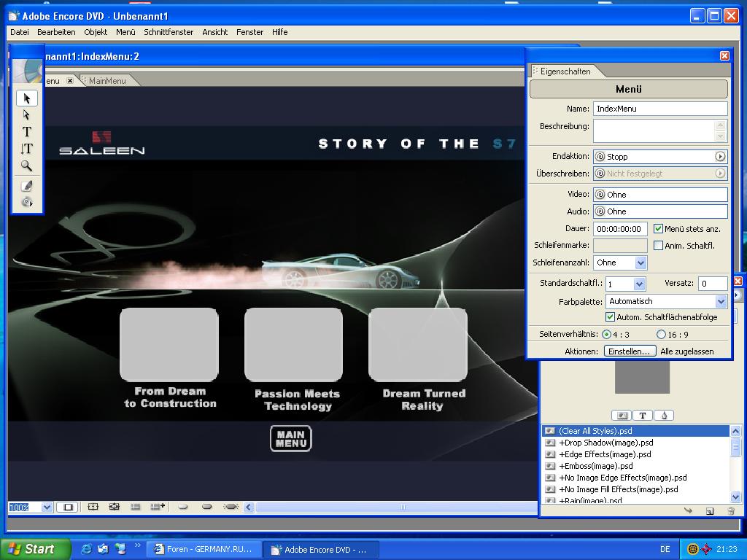The height and width of the screenshot is (560, 747).
Task: Switch to the MainMenu tab
Action: tap(108, 81)
